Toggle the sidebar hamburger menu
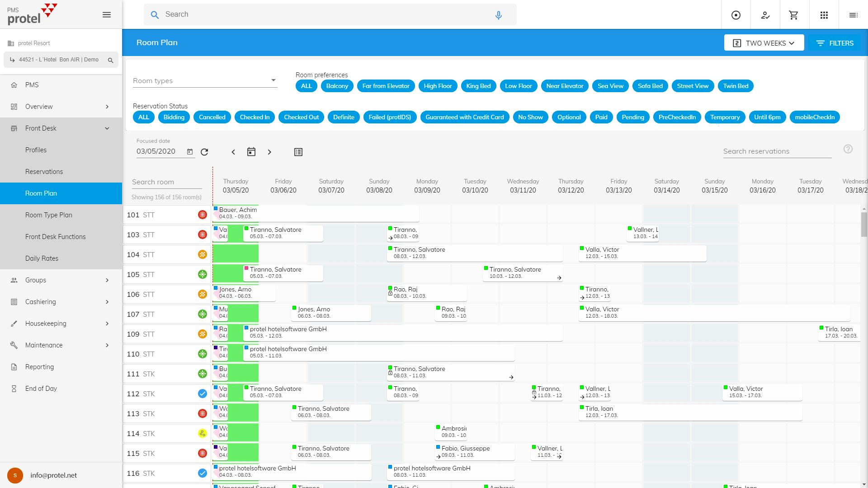This screenshot has width=868, height=488. (107, 14)
